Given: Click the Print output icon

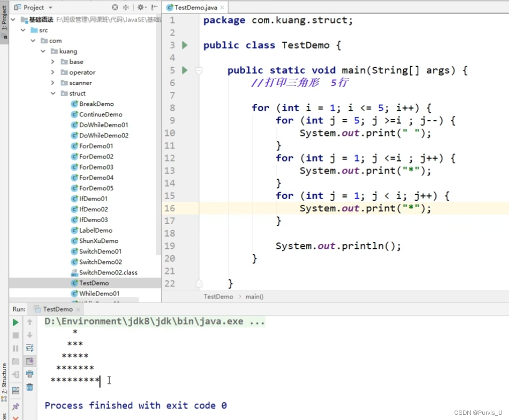Looking at the screenshot, I should pyautogui.click(x=30, y=374).
